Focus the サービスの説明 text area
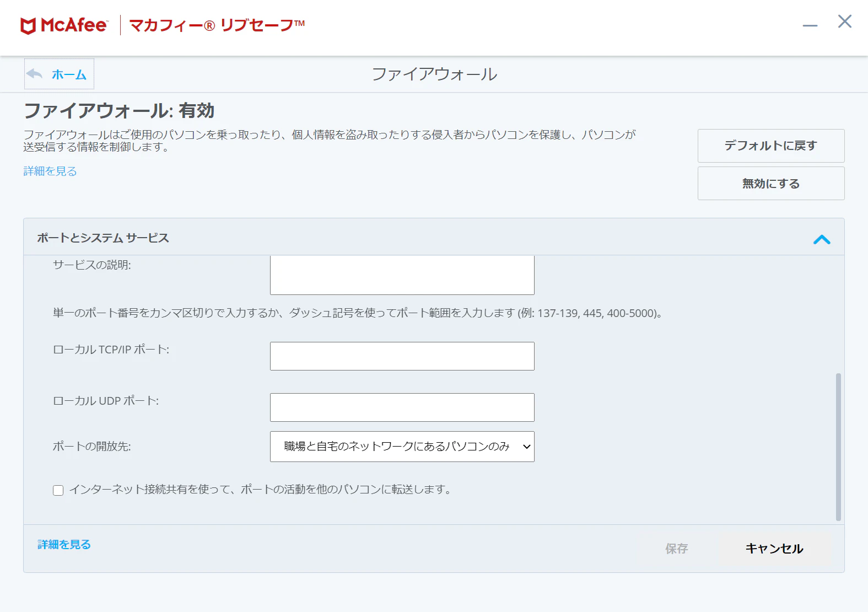The width and height of the screenshot is (868, 612). 402,275
